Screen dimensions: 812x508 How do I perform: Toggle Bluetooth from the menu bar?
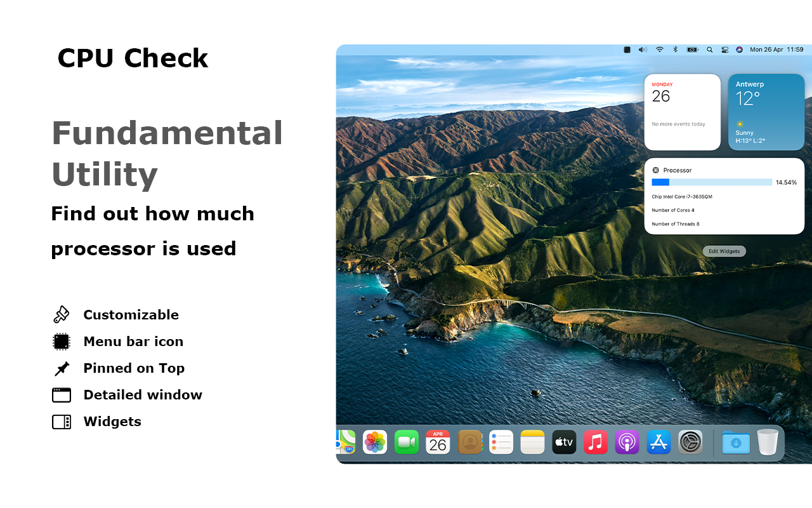675,50
